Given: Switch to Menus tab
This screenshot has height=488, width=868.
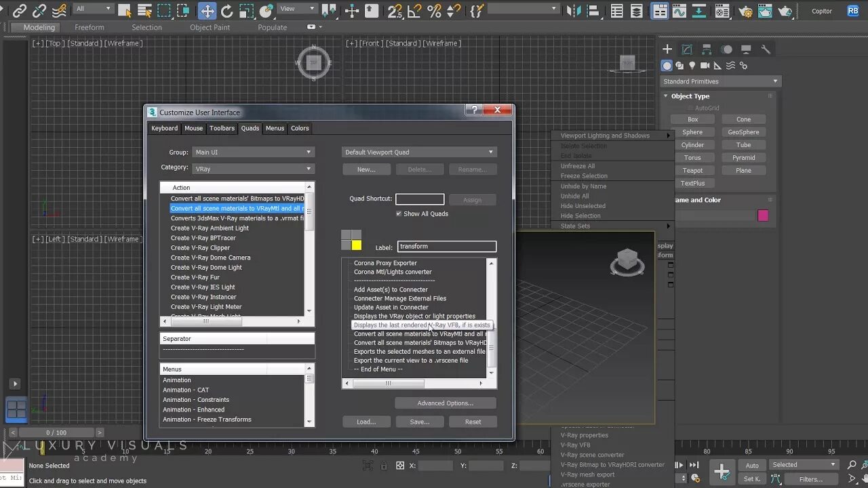Looking at the screenshot, I should [275, 128].
